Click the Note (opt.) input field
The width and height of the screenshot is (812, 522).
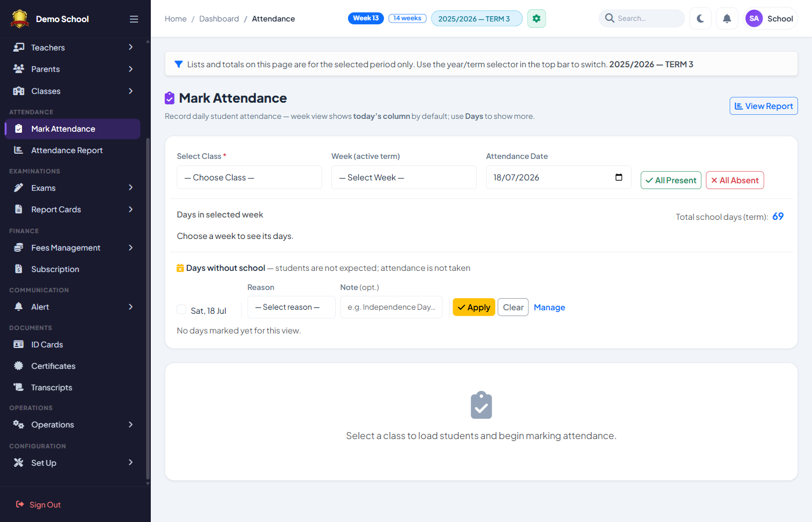(x=391, y=307)
